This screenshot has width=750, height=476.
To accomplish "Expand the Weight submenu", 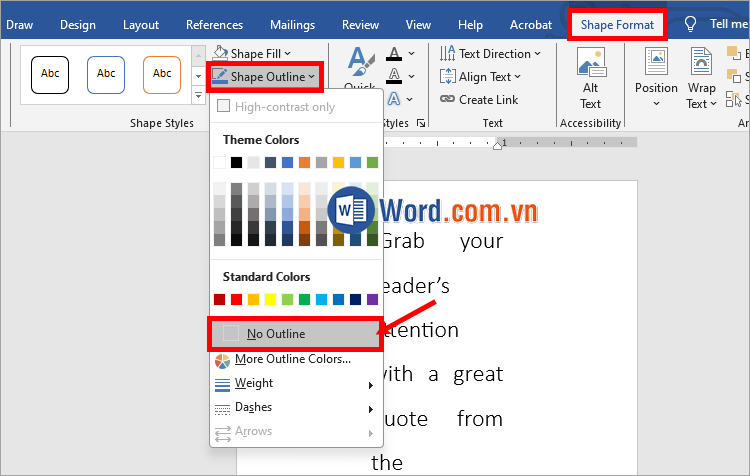I will click(294, 383).
